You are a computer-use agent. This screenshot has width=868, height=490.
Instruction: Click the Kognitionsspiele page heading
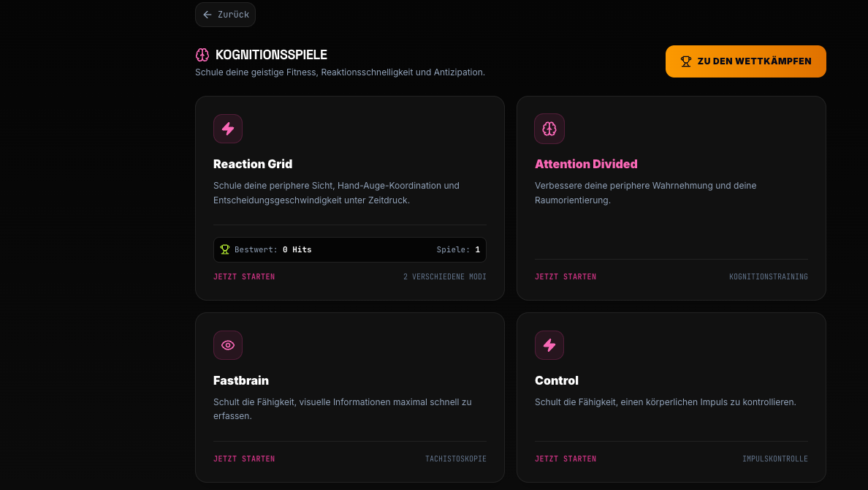[271, 55]
